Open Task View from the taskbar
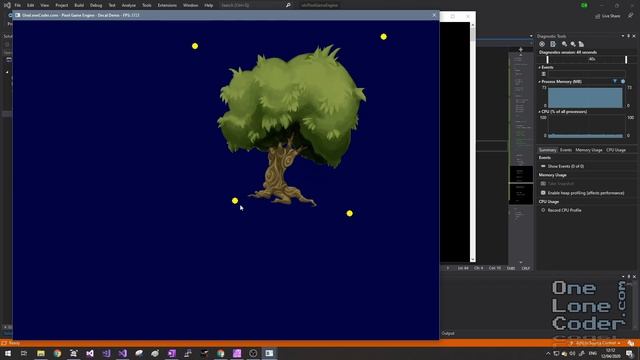 [x=24, y=353]
